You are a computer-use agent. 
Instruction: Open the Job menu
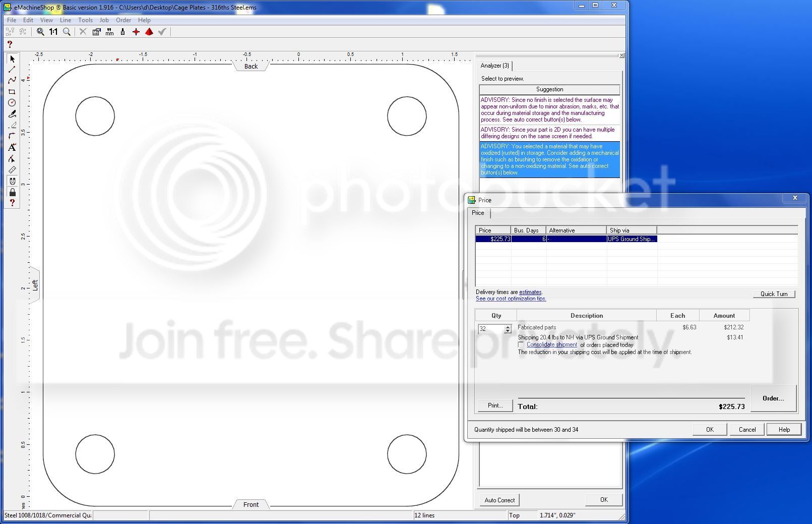tap(104, 20)
